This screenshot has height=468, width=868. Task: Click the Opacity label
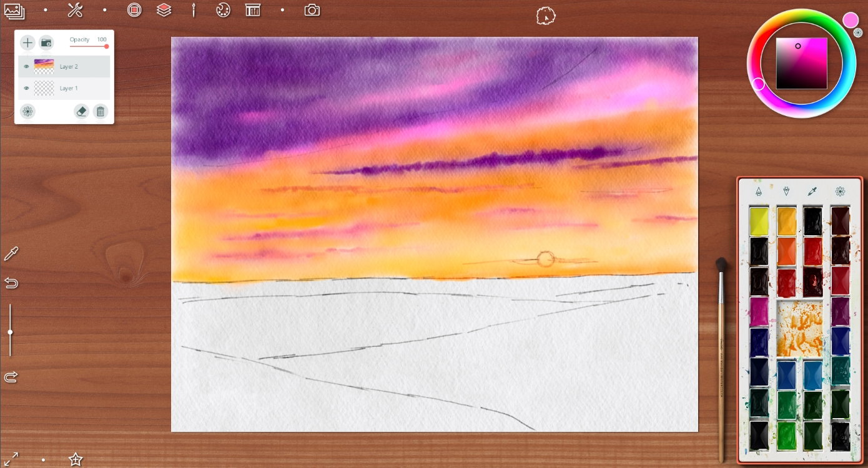point(79,39)
